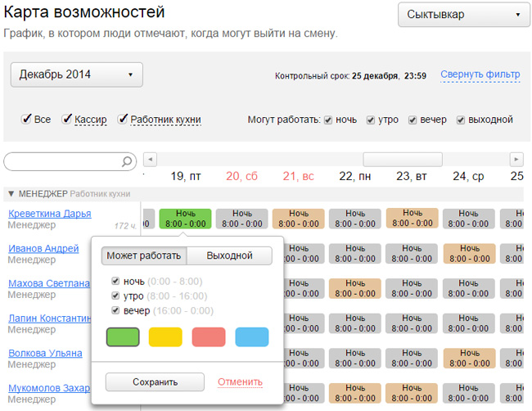Collapse the МЕНЕДЖЕР group triangle
This screenshot has width=532, height=411.
tap(11, 194)
